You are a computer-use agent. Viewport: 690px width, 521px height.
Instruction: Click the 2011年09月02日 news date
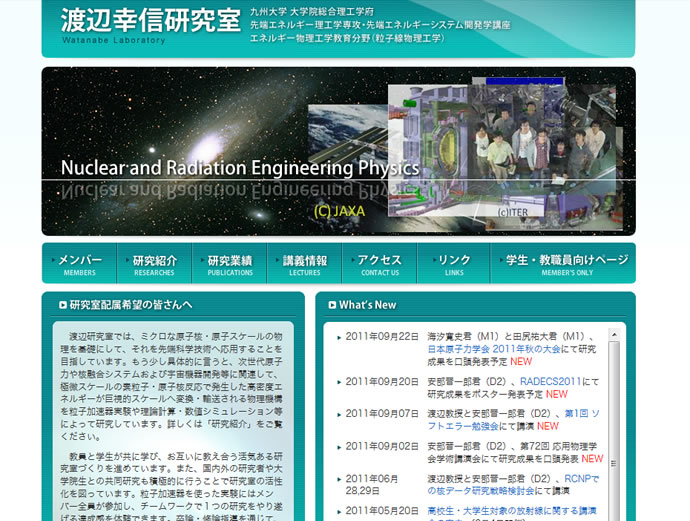(x=382, y=446)
